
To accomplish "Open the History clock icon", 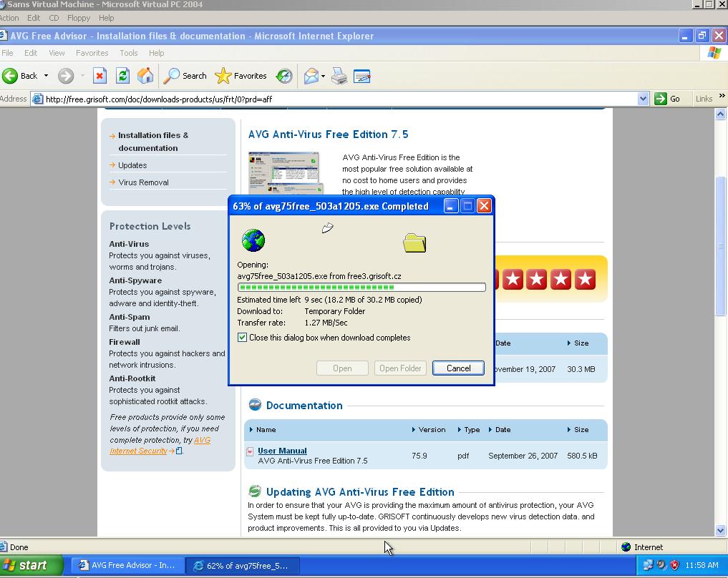I will coord(284,76).
